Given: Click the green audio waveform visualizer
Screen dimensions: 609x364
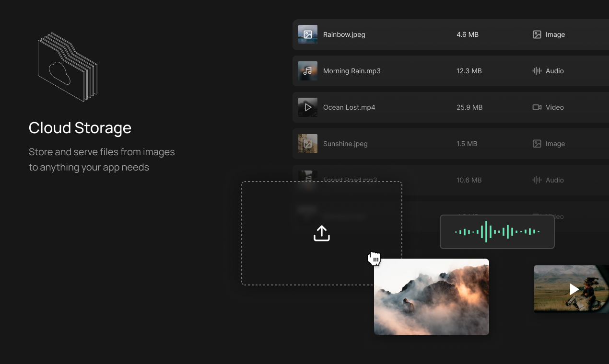Looking at the screenshot, I should [x=497, y=232].
